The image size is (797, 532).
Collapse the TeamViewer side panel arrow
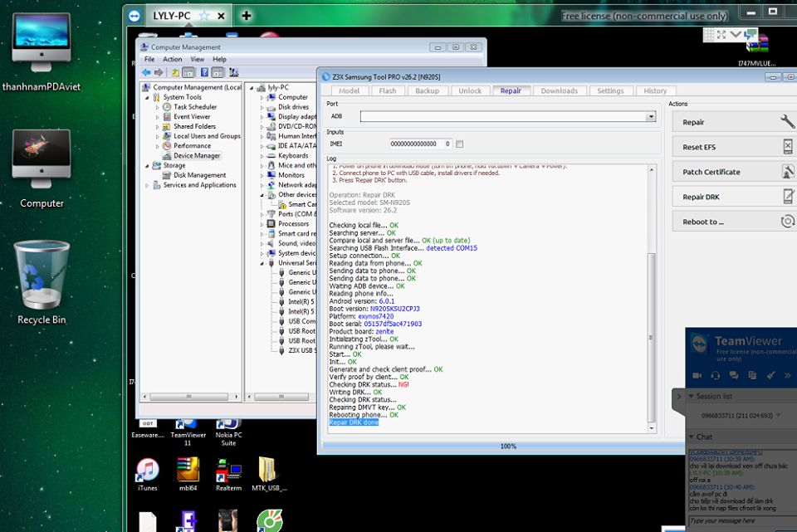(x=678, y=396)
